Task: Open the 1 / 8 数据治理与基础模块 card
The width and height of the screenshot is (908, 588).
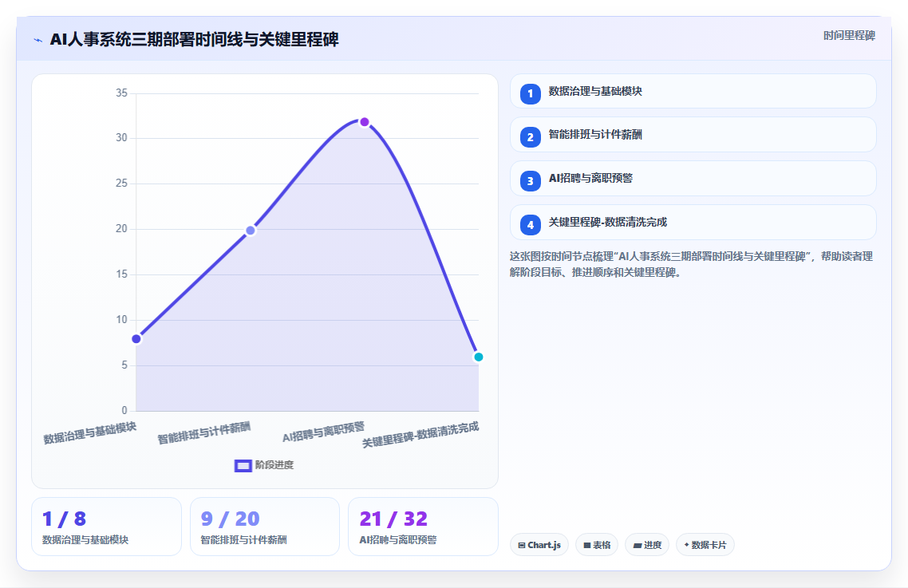Action: pos(107,527)
